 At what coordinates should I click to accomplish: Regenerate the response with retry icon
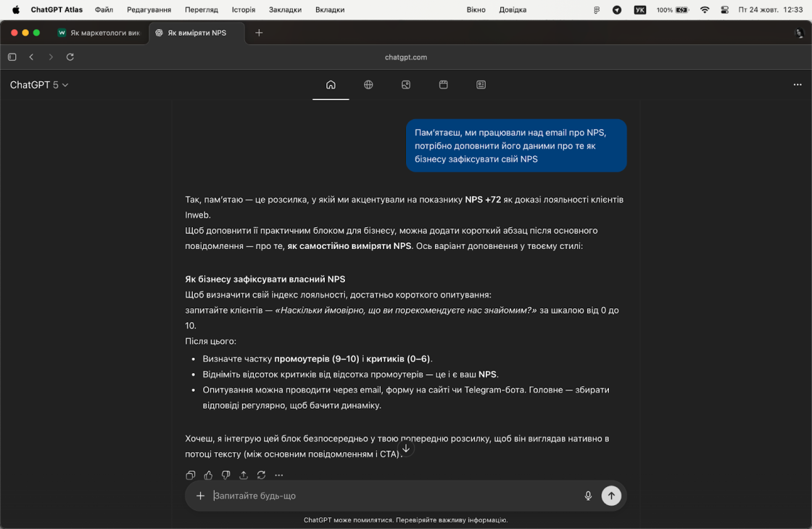(261, 475)
